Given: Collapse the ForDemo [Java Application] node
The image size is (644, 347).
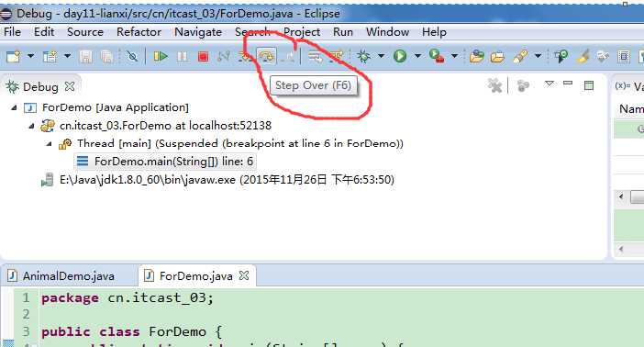Looking at the screenshot, I should [x=14, y=107].
